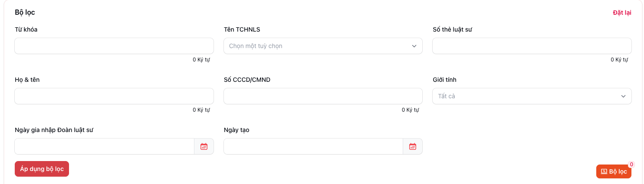This screenshot has height=184, width=644.
Task: Click the Đặt lại reset link
Action: point(622,13)
